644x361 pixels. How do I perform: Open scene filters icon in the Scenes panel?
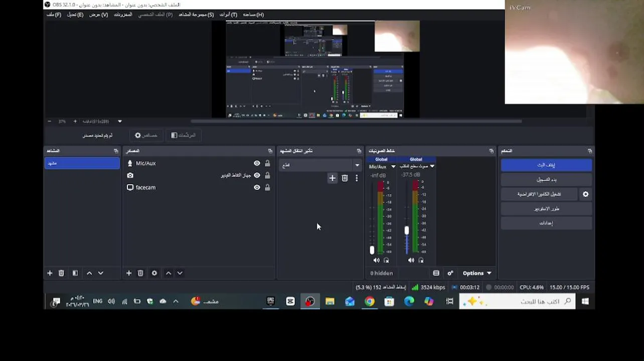tap(75, 273)
